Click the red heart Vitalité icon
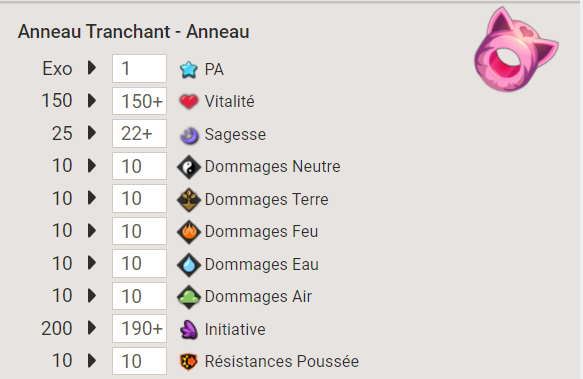Screen dimensions: 583x379 point(189,102)
